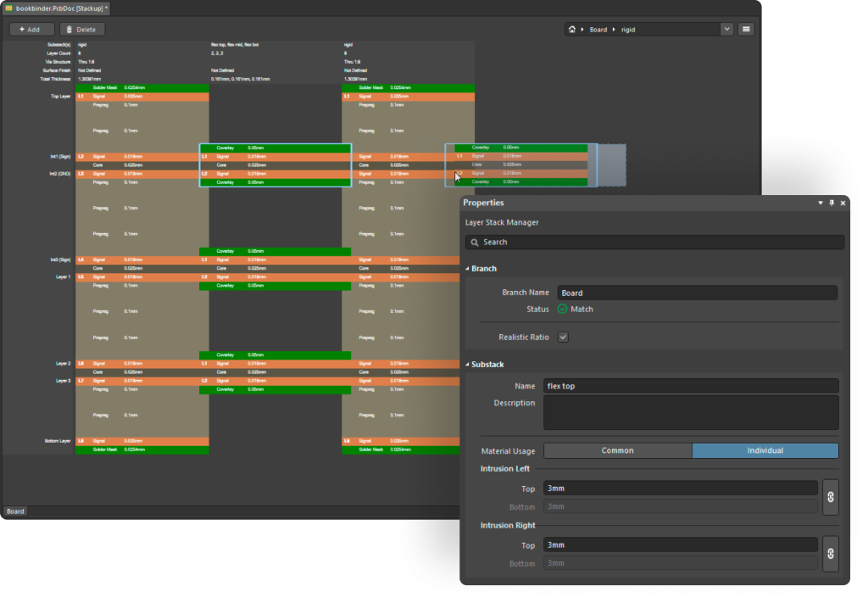This screenshot has height=603, width=868.
Task: Collapse the Substack section
Action: 467,365
